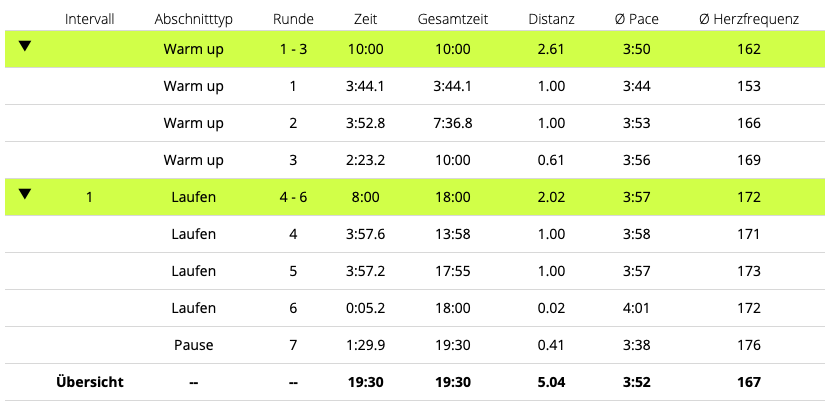
Task: Select the Laufen round 6 row
Action: tap(415, 308)
